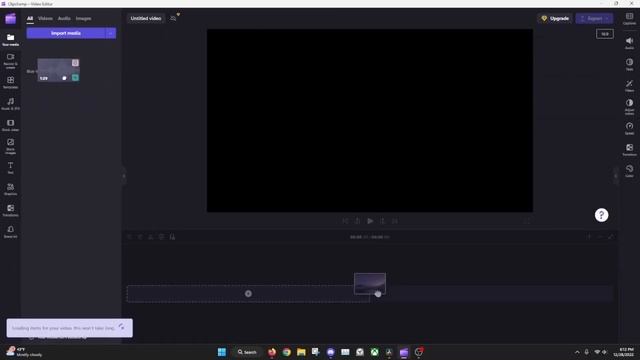640x360 pixels.
Task: Click the help question mark button
Action: (x=601, y=215)
